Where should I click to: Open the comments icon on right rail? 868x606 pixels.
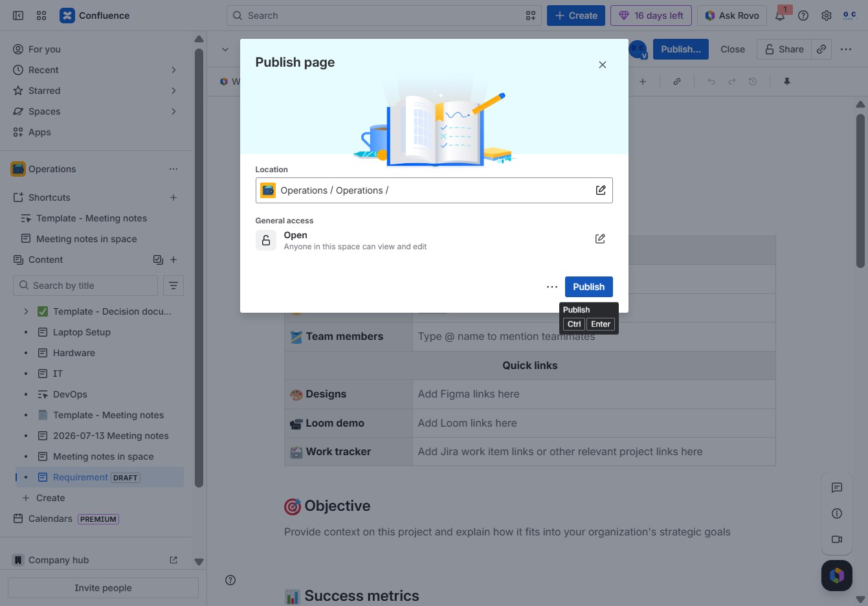(x=837, y=488)
